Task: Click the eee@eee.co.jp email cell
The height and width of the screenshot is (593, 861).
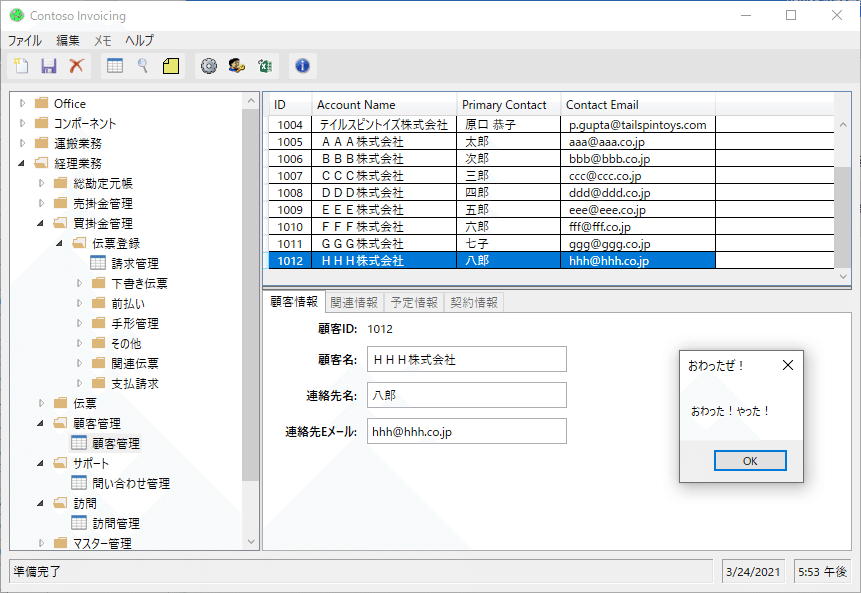Action: click(x=638, y=210)
